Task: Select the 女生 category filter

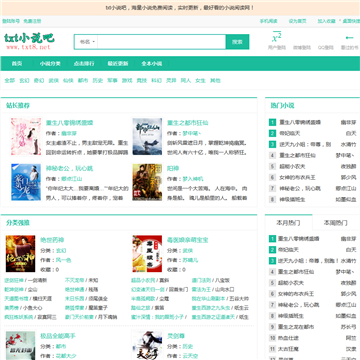Action: (x=200, y=80)
